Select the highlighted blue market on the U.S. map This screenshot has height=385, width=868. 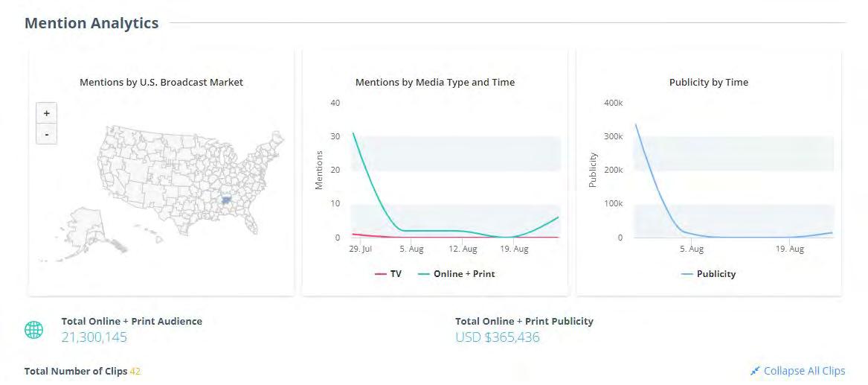(225, 200)
